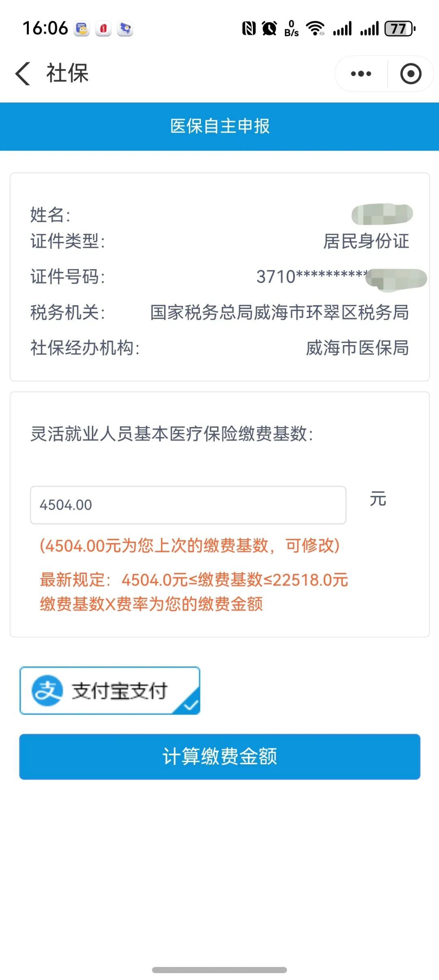Viewport: 439px width, 980px height.
Task: Tap the NFC status bar icon
Action: [x=249, y=28]
